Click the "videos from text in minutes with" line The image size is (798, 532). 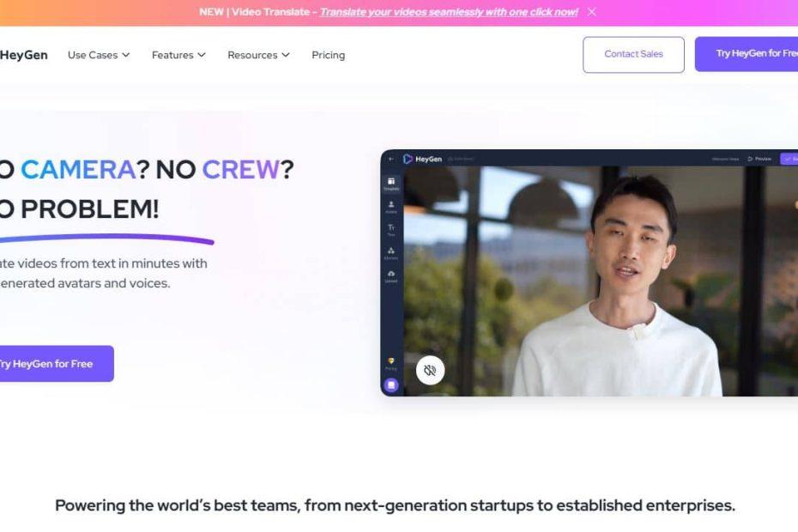[104, 263]
